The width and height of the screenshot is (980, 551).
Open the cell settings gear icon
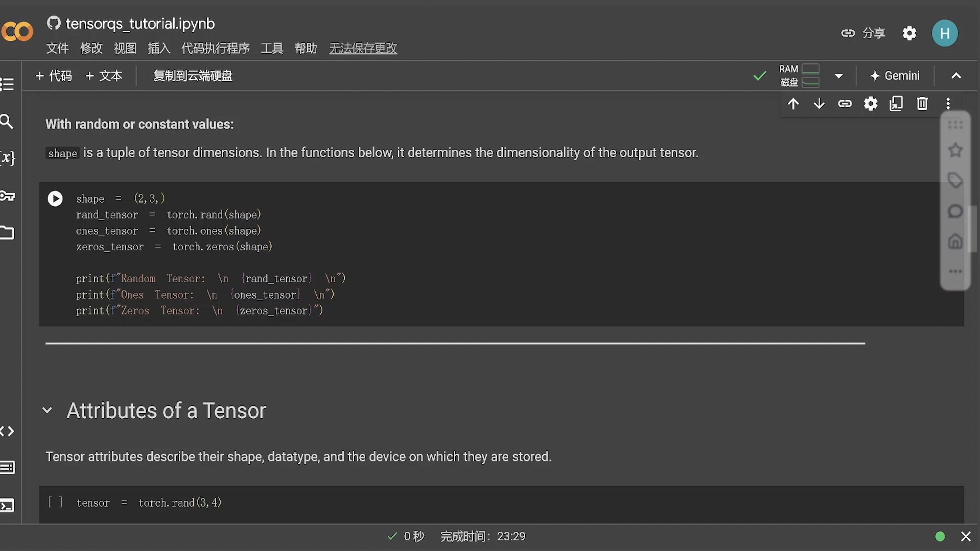(x=871, y=104)
